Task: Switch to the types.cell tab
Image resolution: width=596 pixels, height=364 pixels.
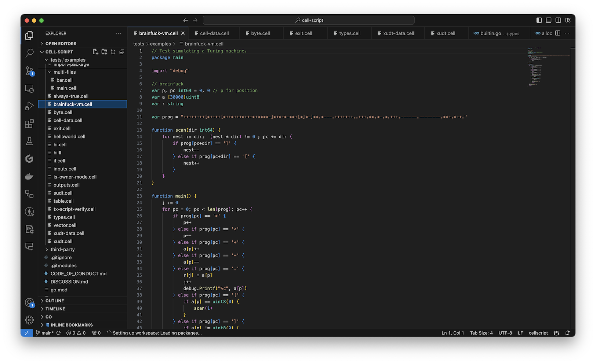Action: [349, 33]
